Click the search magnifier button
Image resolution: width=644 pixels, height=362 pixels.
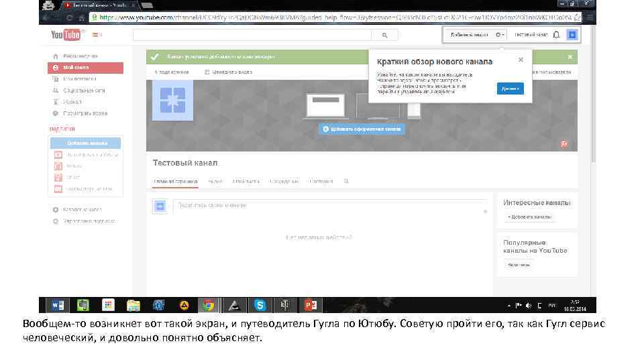(x=384, y=36)
